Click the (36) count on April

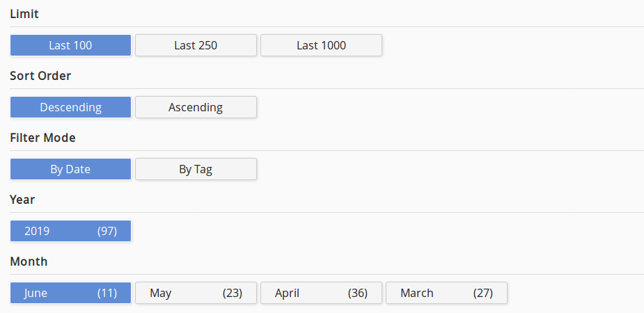pos(357,293)
